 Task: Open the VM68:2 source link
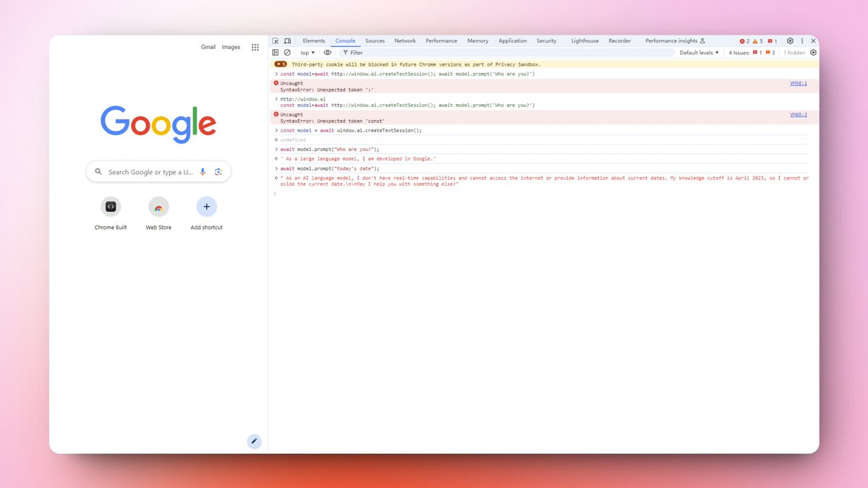point(799,115)
